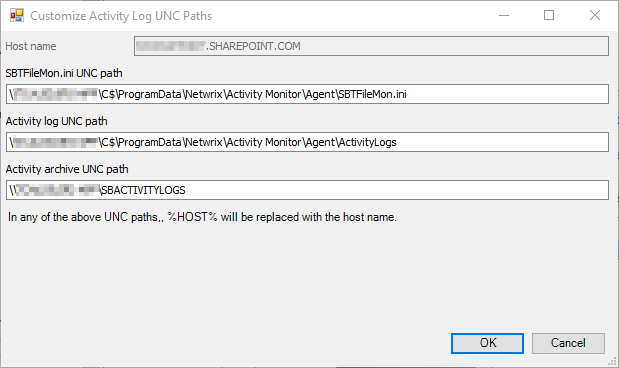
Task: Place cursor on SBTFileMon.ini filename in path
Action: [x=372, y=94]
